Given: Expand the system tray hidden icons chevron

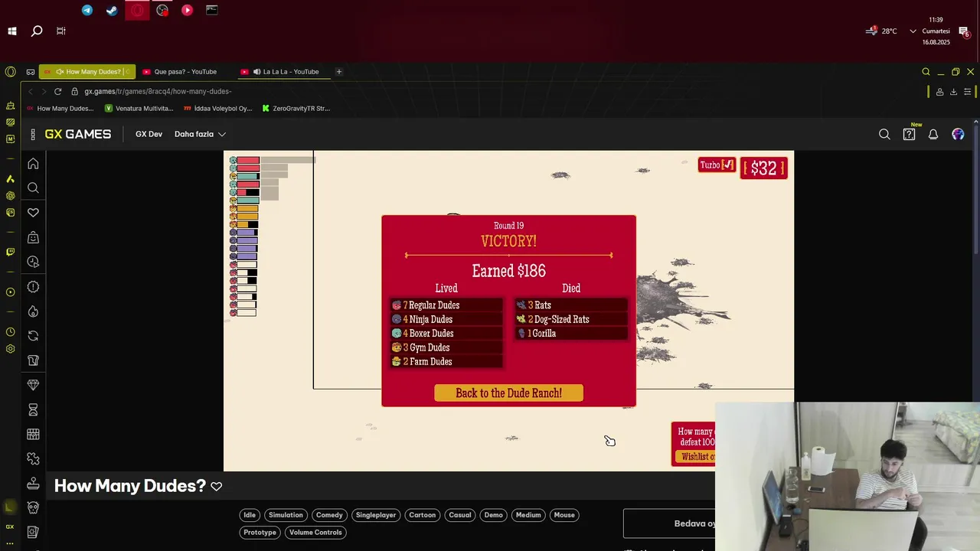Looking at the screenshot, I should click(x=913, y=31).
